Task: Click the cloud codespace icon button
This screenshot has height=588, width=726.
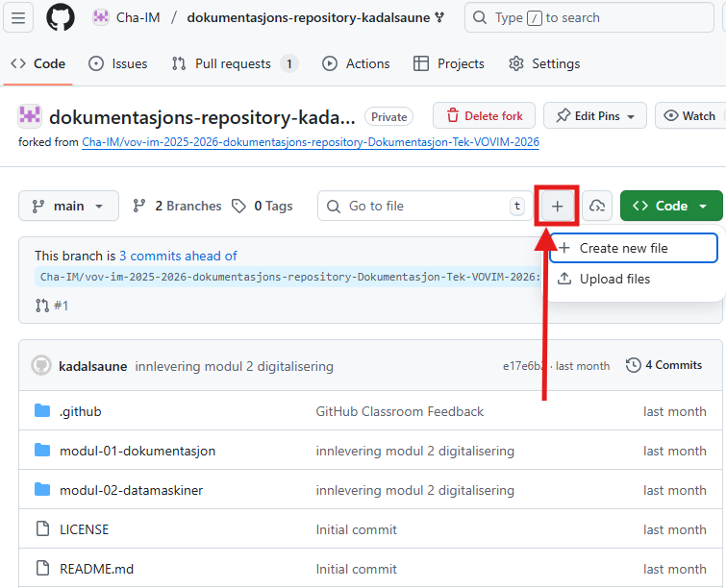Action: tap(597, 206)
